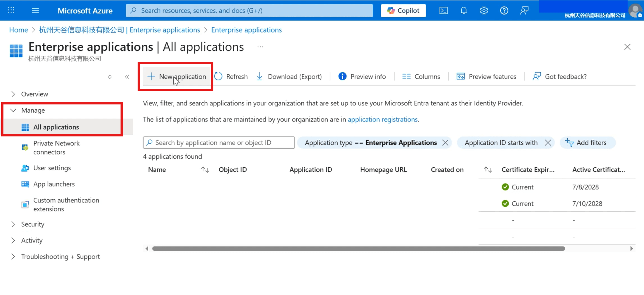Open the settings gear
Screen dimensions: 644x295
pyautogui.click(x=484, y=10)
